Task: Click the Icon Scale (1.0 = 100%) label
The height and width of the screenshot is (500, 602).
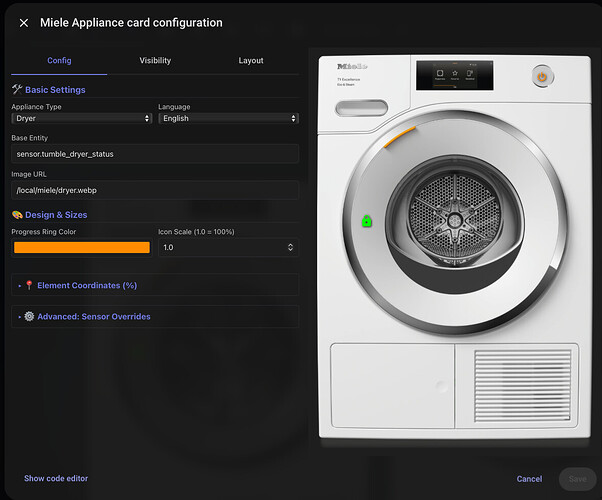Action: (x=196, y=232)
